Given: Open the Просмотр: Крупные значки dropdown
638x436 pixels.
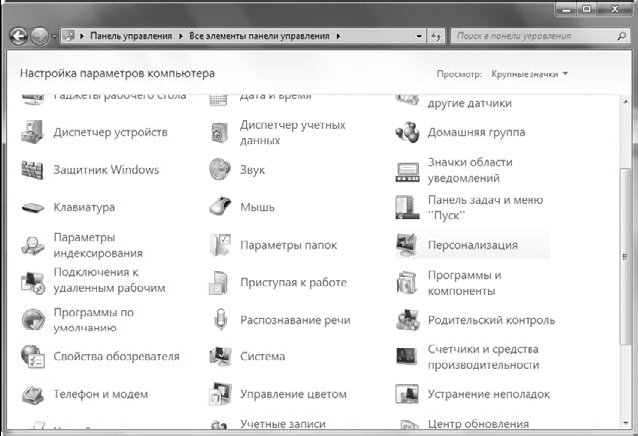Looking at the screenshot, I should [x=529, y=74].
